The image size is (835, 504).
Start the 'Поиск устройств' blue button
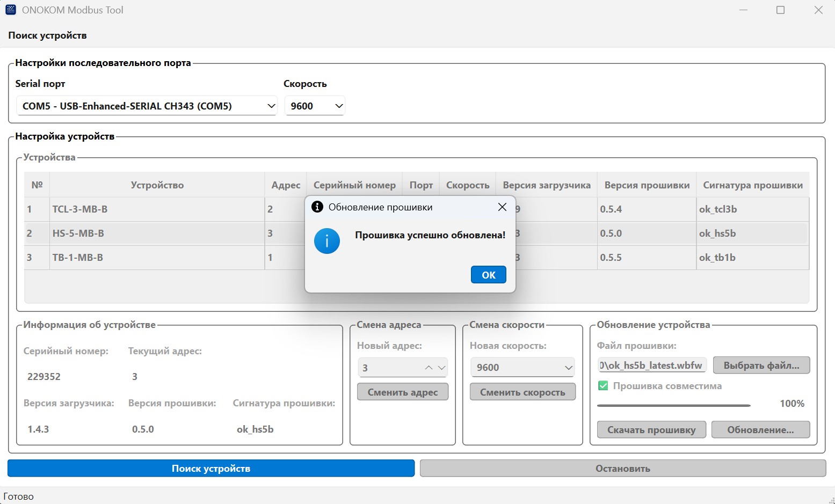coord(211,469)
